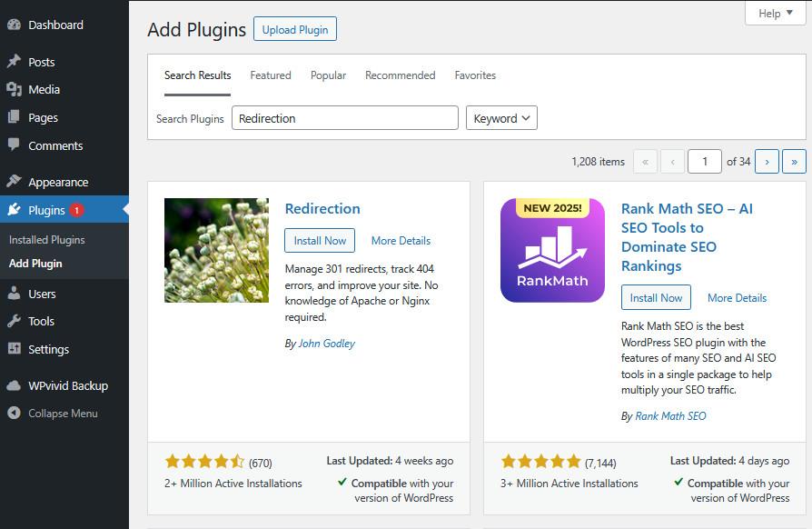Jump to last page of results
Viewport: 812px width, 529px height.
[794, 162]
